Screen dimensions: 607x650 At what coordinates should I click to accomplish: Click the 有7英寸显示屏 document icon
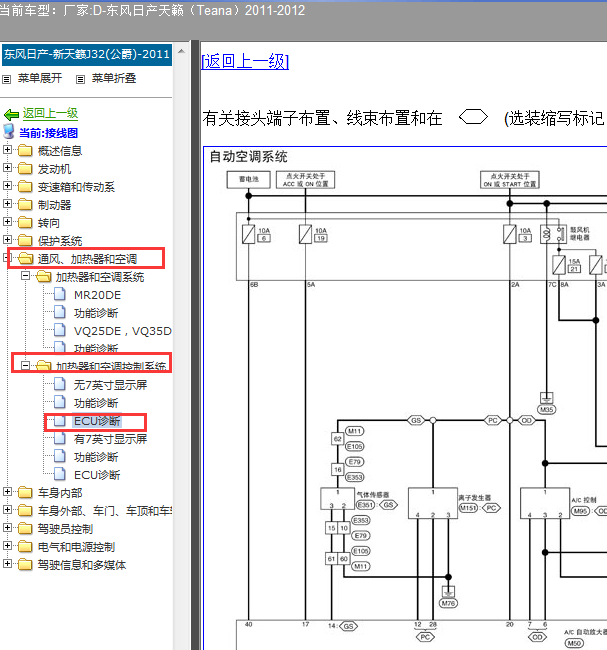click(60, 438)
